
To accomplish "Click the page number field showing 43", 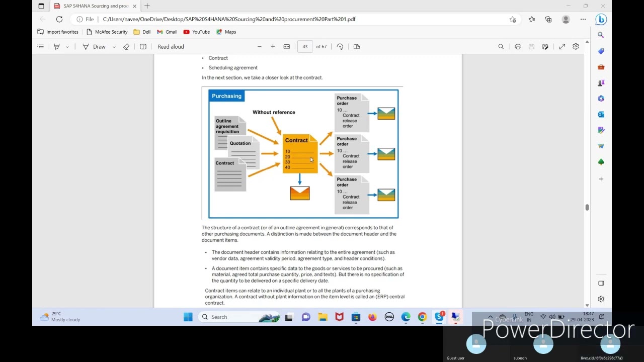I will tap(305, 47).
